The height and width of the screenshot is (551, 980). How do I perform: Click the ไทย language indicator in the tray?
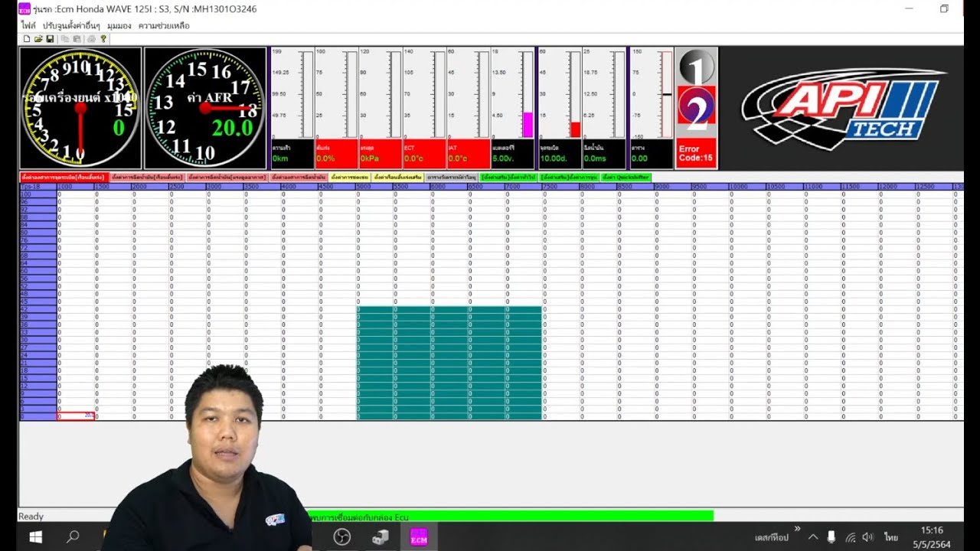[x=891, y=537]
